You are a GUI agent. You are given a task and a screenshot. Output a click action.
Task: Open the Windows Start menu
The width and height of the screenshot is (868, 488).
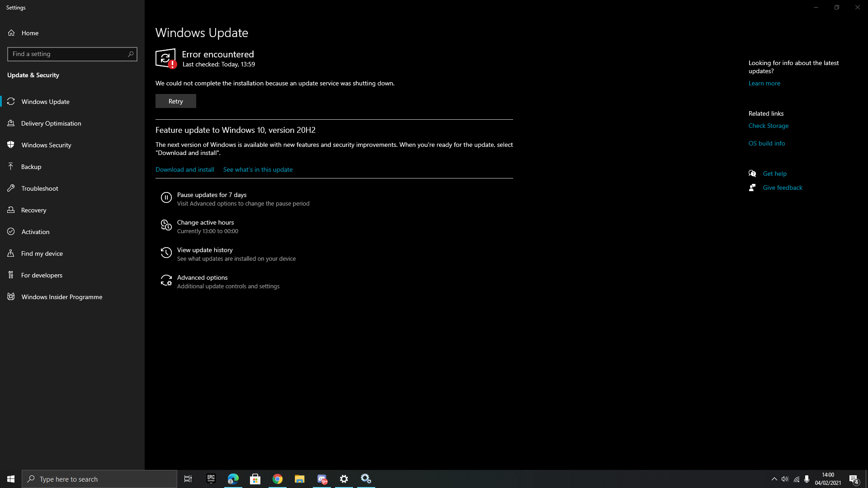[11, 479]
